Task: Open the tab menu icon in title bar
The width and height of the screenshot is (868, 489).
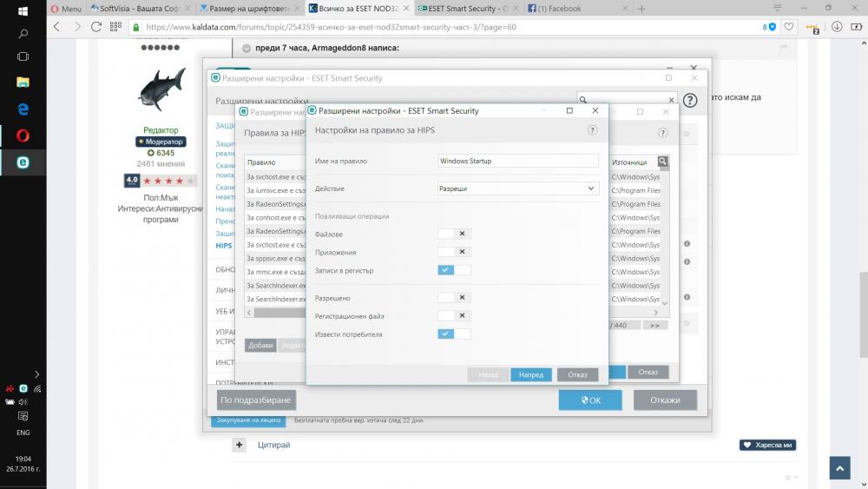Action: (777, 8)
